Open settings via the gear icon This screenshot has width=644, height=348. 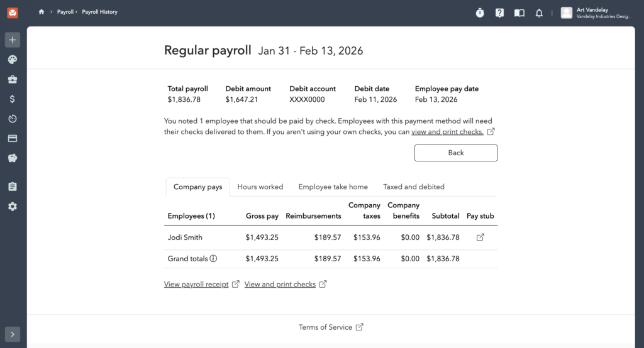pos(13,207)
